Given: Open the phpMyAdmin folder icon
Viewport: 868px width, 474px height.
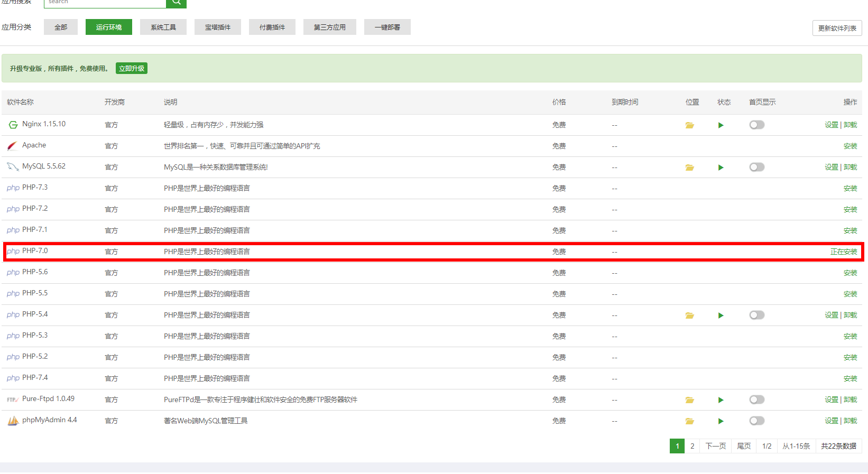Looking at the screenshot, I should coord(689,421).
